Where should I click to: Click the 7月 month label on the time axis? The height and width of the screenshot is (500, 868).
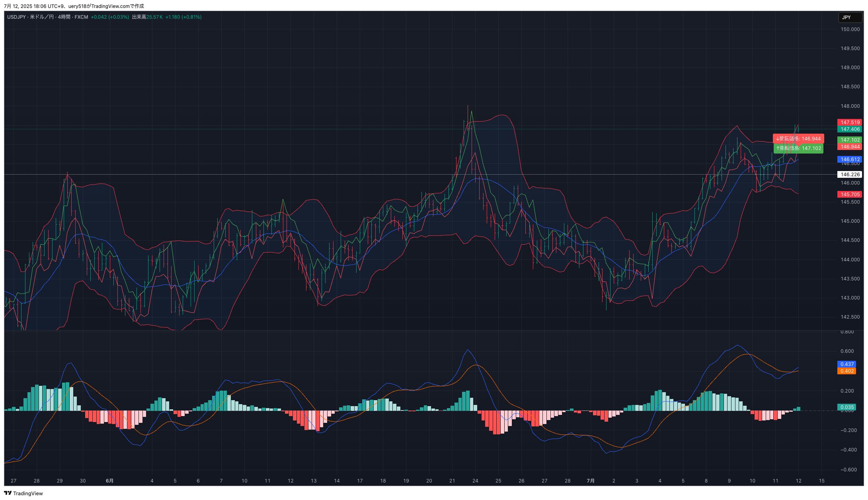pos(591,481)
